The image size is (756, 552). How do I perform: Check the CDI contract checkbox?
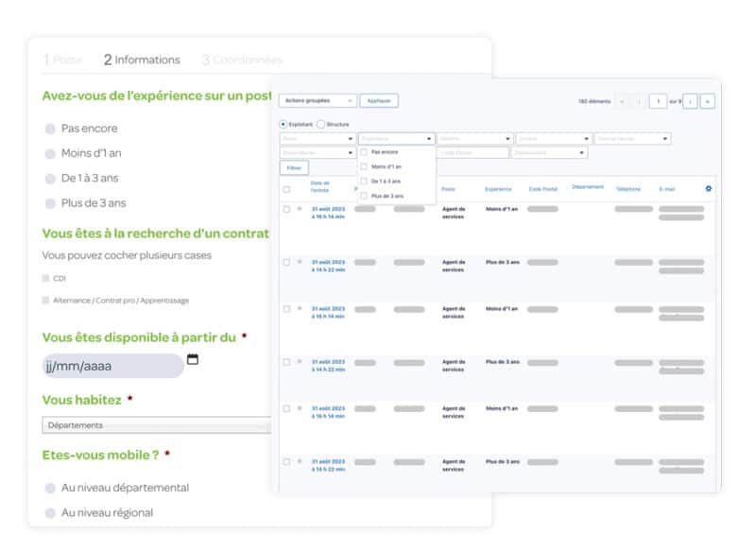(45, 279)
